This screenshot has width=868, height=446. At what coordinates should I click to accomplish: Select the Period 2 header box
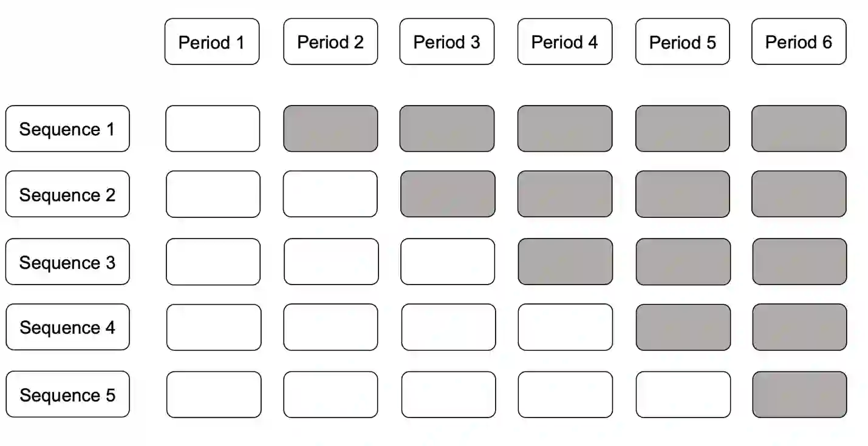click(x=330, y=42)
